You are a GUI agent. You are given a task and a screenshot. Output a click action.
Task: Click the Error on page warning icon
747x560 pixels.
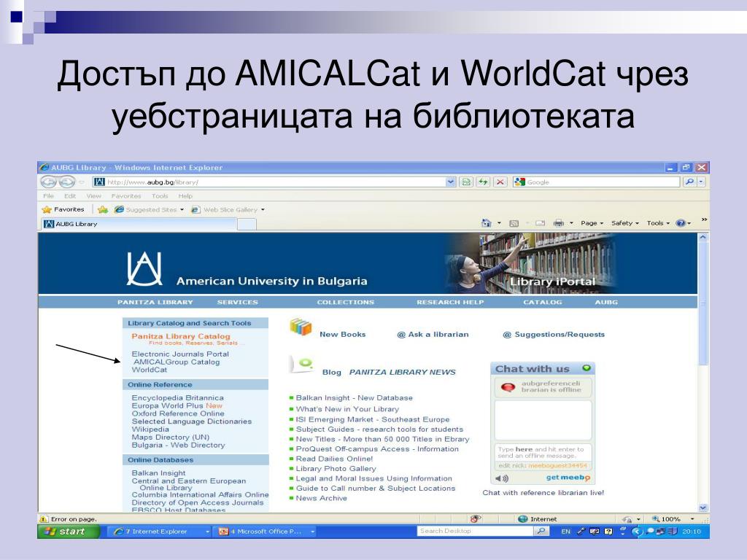(44, 519)
